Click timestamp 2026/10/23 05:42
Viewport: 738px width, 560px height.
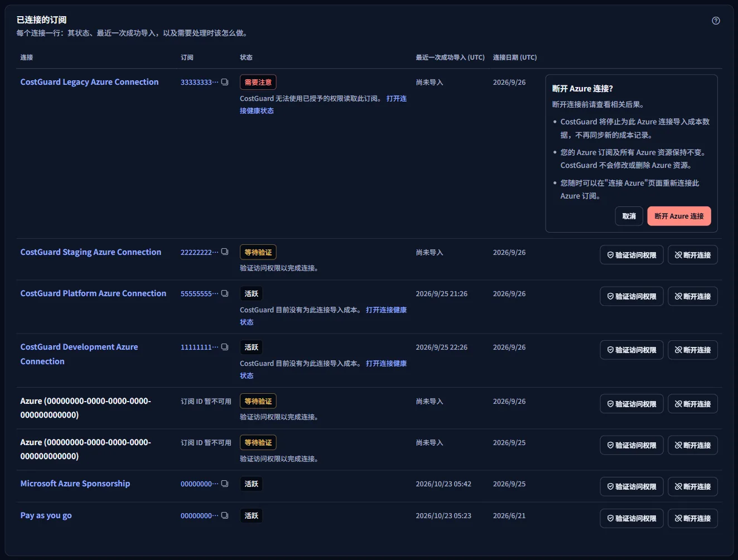(443, 484)
